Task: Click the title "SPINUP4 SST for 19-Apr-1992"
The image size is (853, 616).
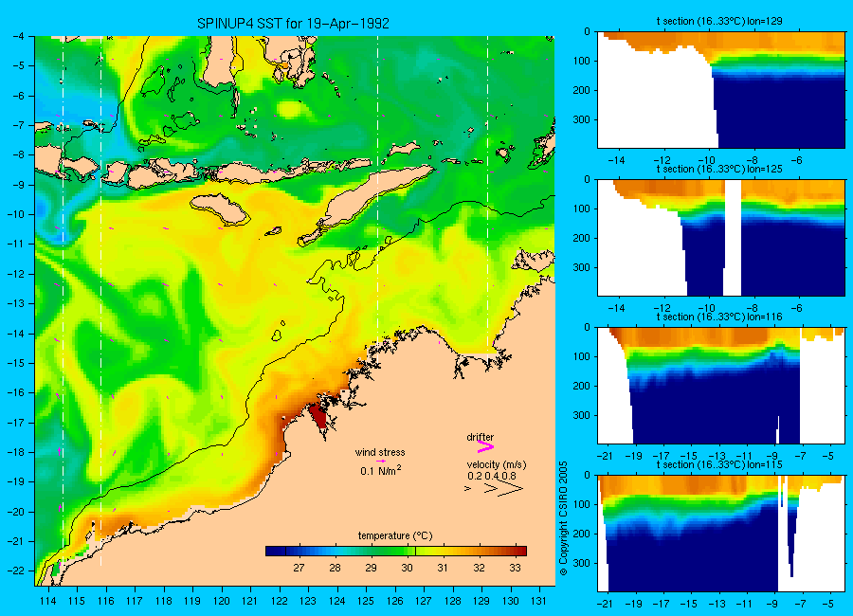Action: [293, 24]
